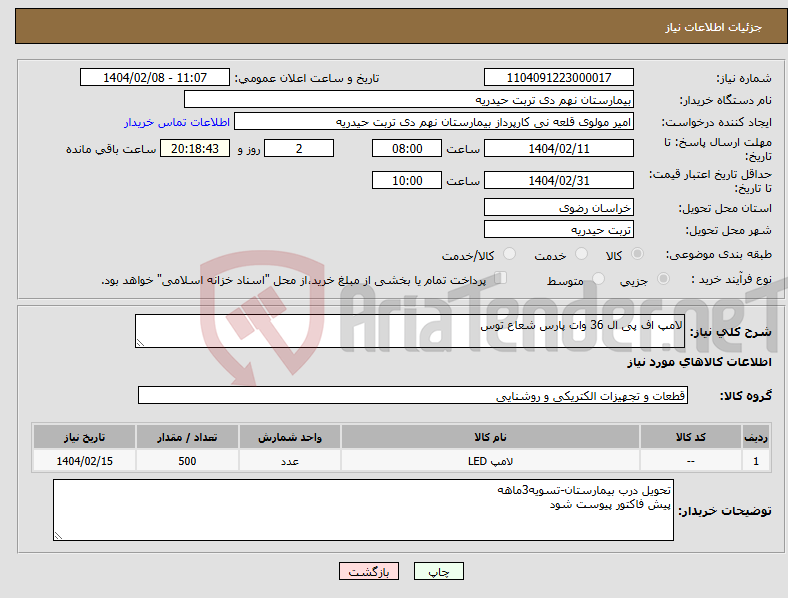Toggle the Islamic treasury payment checkbox
The height and width of the screenshot is (598, 788).
tap(501, 278)
